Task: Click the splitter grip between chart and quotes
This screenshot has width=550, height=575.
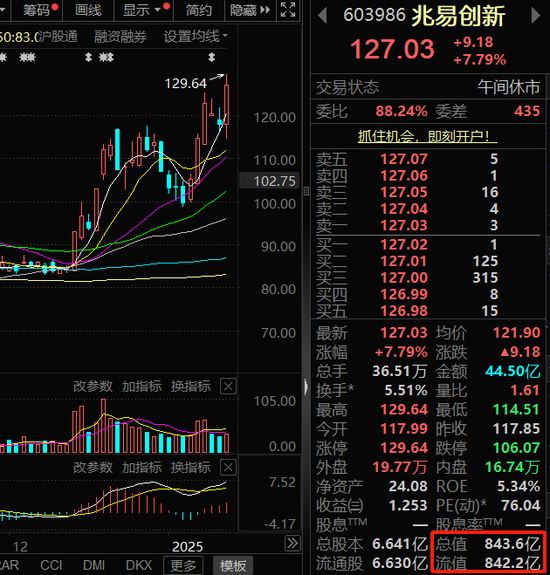Action: coord(306,191)
